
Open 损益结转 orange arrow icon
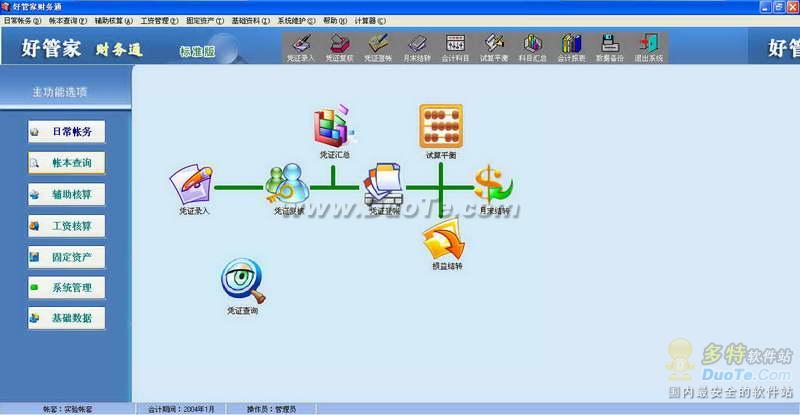point(445,244)
